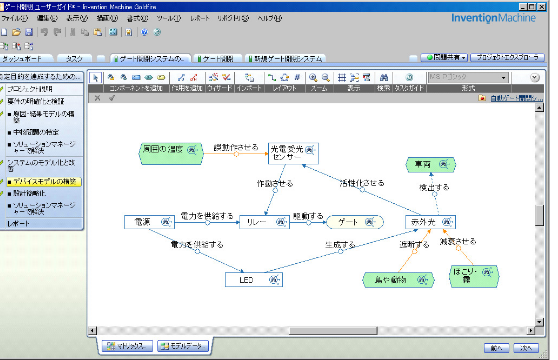This screenshot has width=558, height=360.
Task: Switch to the Dashboard tab
Action: [25, 59]
